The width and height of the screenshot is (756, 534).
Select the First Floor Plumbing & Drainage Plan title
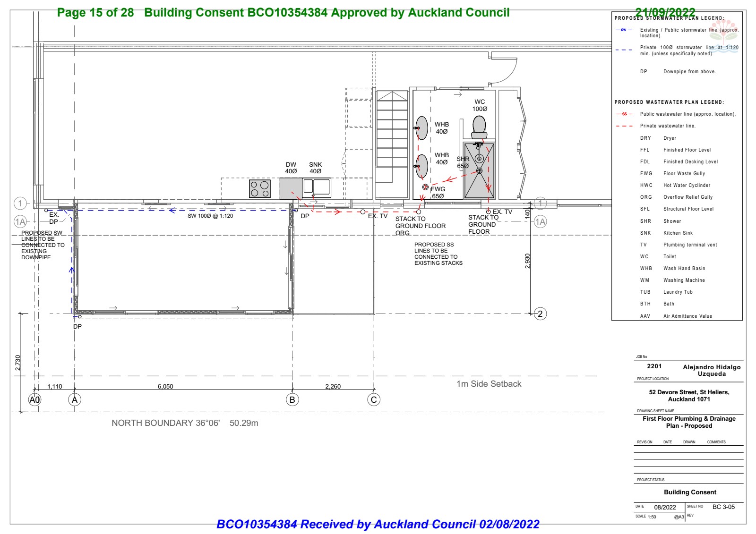689,422
